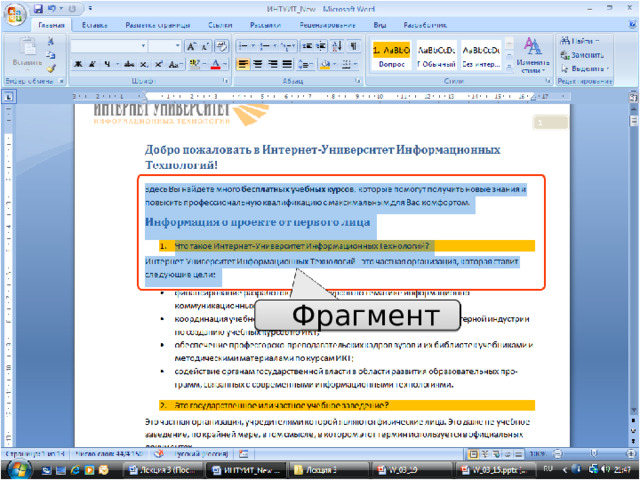Clear formatting with the eraser icon

click(222, 46)
